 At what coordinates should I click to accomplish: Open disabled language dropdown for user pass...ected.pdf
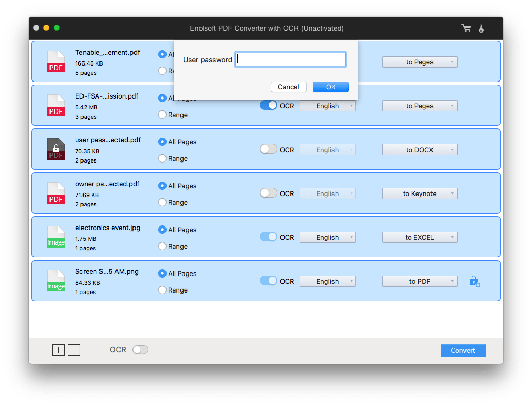(x=327, y=150)
